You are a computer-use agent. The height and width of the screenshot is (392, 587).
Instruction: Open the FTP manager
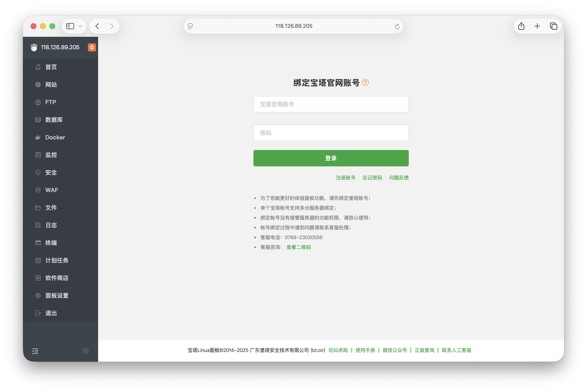pos(50,102)
